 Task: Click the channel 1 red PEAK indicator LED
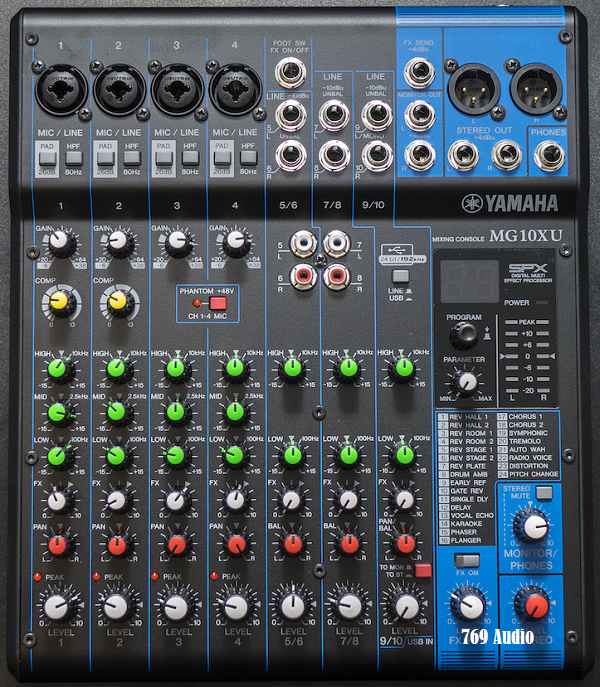pos(38,577)
